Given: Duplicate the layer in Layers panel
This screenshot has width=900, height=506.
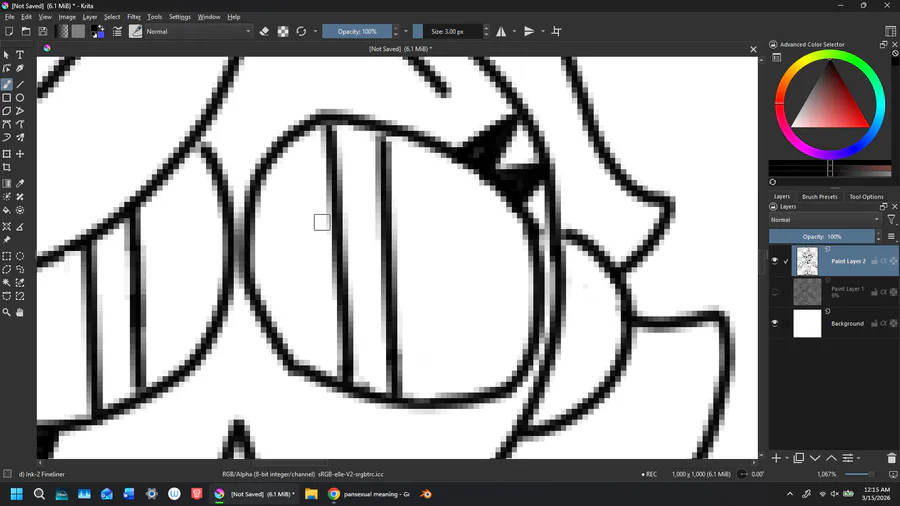Looking at the screenshot, I should coord(798,458).
